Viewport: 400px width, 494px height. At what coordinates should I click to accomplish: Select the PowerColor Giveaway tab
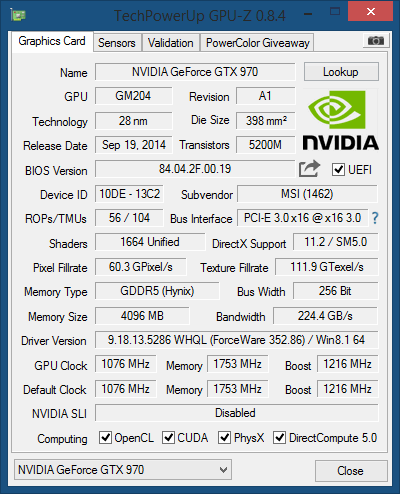[257, 43]
